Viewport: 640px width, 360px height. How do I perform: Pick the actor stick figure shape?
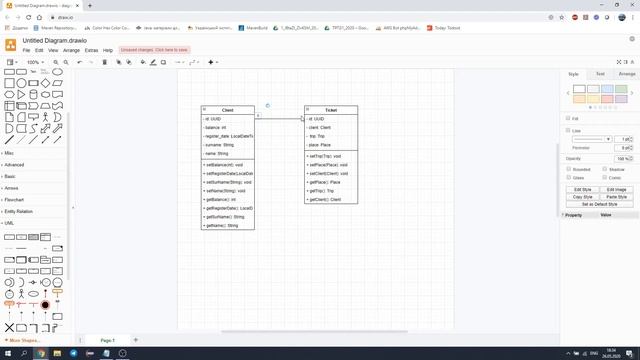[45, 117]
